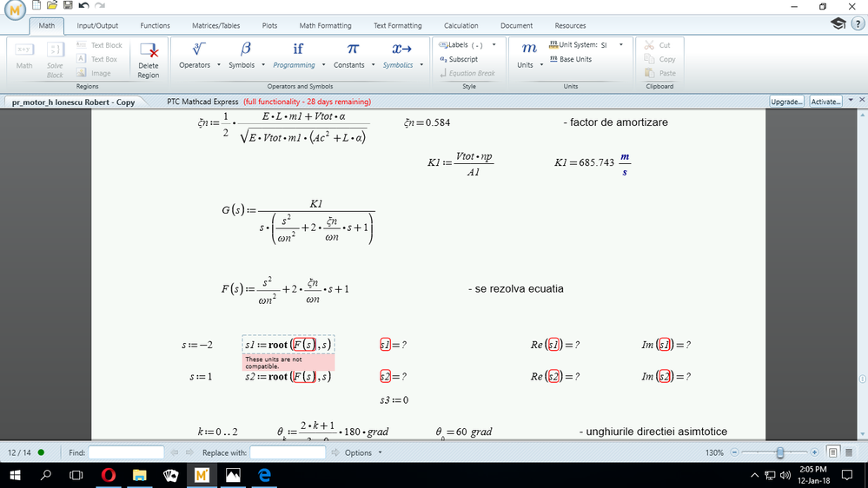The height and width of the screenshot is (488, 868).
Task: Open the Symbolics x-arrow icon
Action: [x=401, y=49]
